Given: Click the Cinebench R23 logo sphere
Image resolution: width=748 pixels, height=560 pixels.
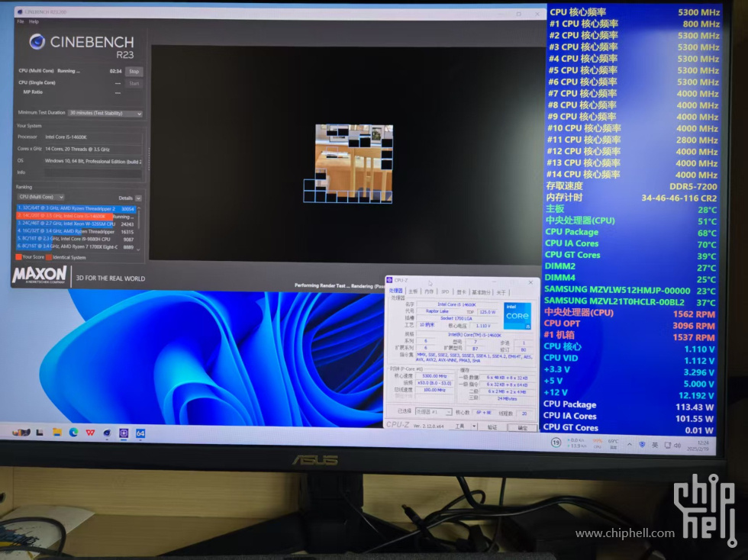Looking at the screenshot, I should [37, 42].
